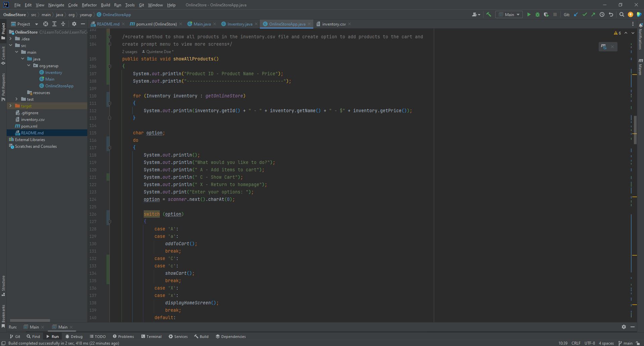This screenshot has height=346, width=644.
Task: Open Problems tool window
Action: pos(123,336)
